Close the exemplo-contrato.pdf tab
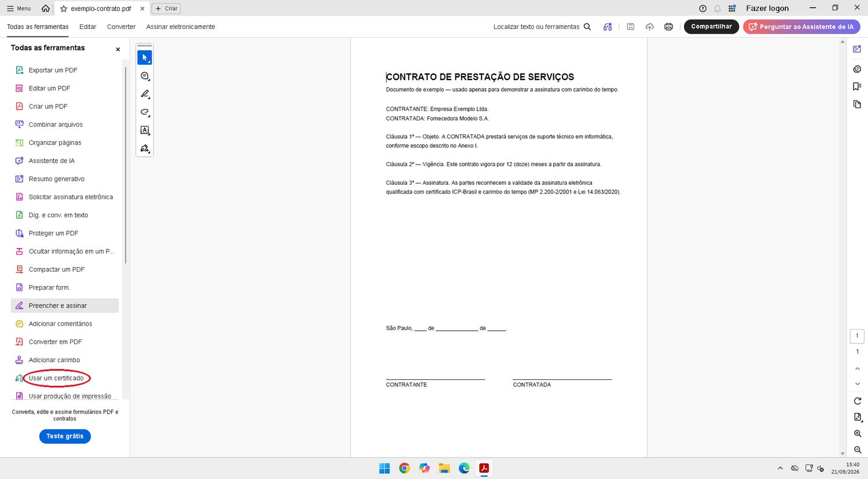Viewport: 868px width, 479px height. click(x=142, y=9)
